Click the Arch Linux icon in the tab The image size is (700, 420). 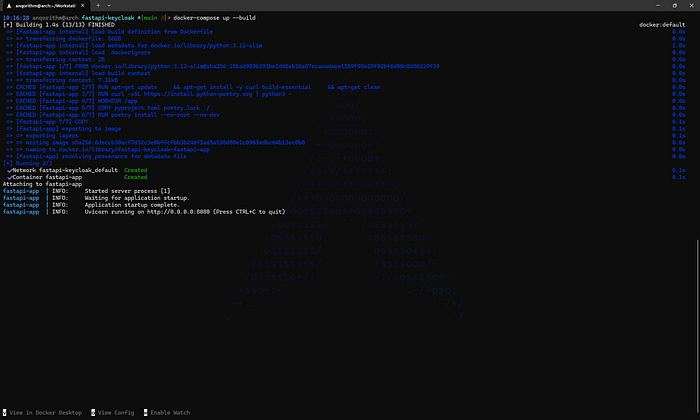8,6
